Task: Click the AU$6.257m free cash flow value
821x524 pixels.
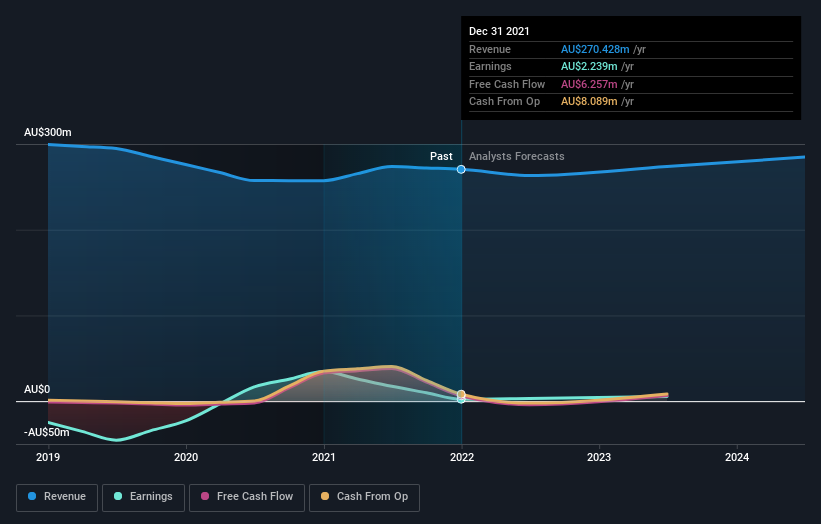Action: (589, 84)
